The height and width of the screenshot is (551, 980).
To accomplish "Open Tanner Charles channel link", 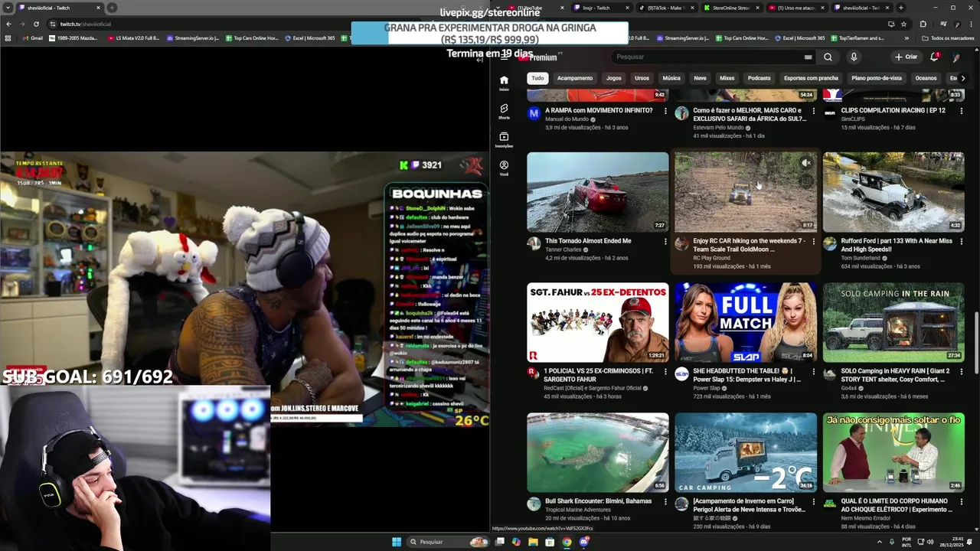I will point(563,249).
